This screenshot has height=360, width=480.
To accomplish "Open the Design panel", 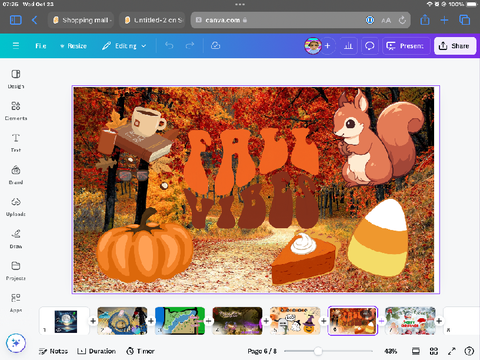I will click(x=16, y=79).
